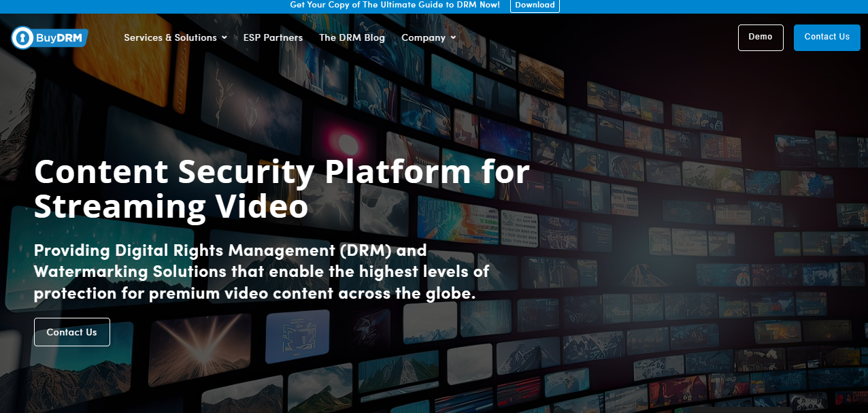This screenshot has width=868, height=413.
Task: Click the Download button in top banner
Action: [x=535, y=5]
